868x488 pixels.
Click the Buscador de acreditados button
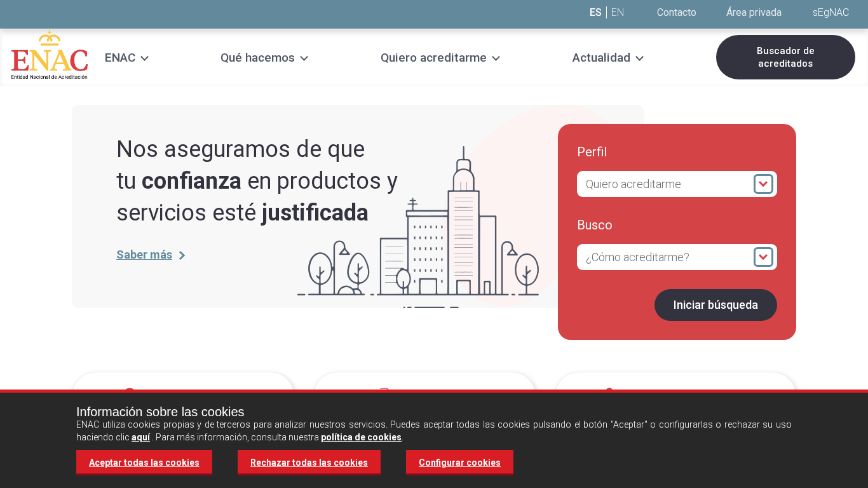(x=785, y=57)
